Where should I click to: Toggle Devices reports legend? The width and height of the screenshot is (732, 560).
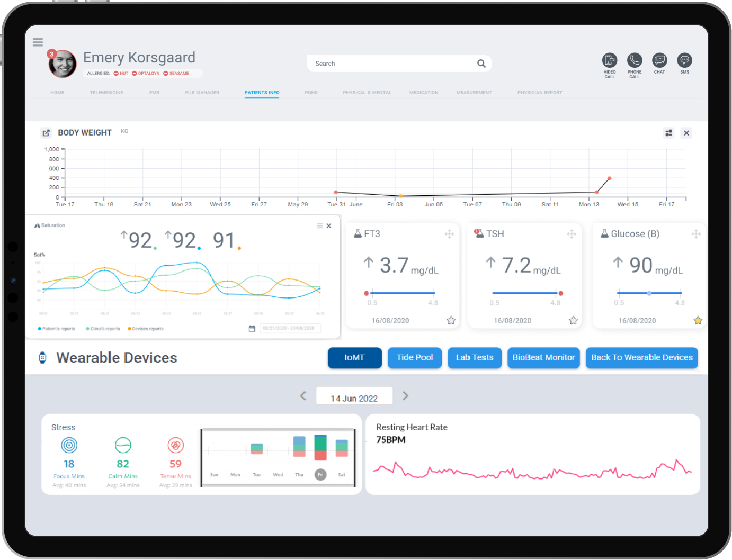tap(146, 329)
